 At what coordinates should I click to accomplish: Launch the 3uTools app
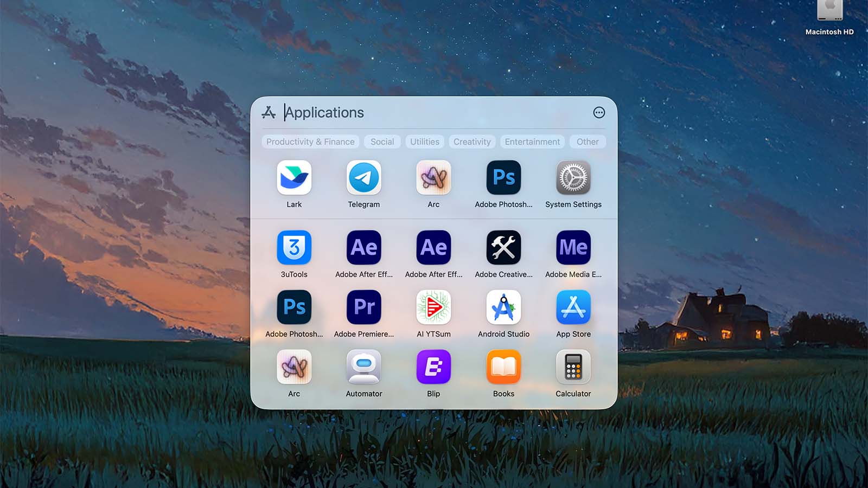pyautogui.click(x=294, y=247)
